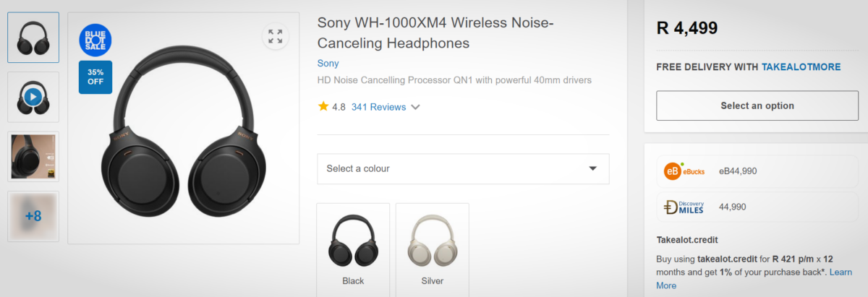
Task: Open the Select a colour dropdown
Action: [463, 168]
